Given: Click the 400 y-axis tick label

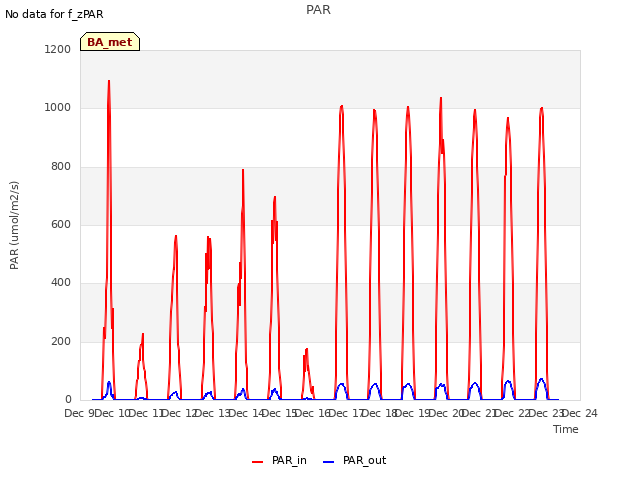Looking at the screenshot, I should click(61, 282).
